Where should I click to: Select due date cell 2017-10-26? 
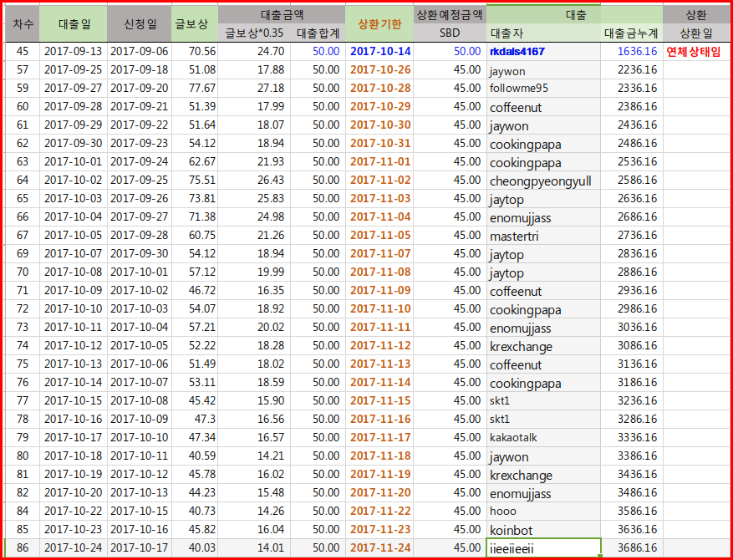pyautogui.click(x=379, y=70)
